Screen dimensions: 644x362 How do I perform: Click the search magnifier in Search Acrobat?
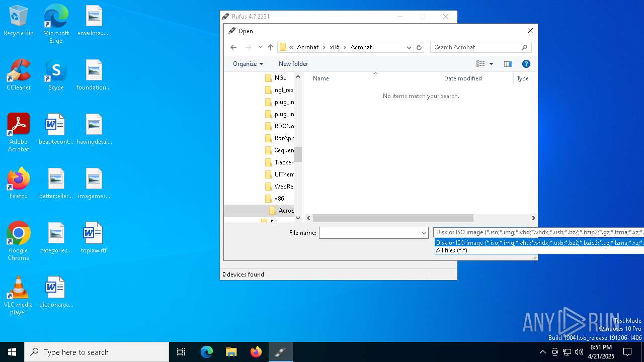pyautogui.click(x=524, y=47)
